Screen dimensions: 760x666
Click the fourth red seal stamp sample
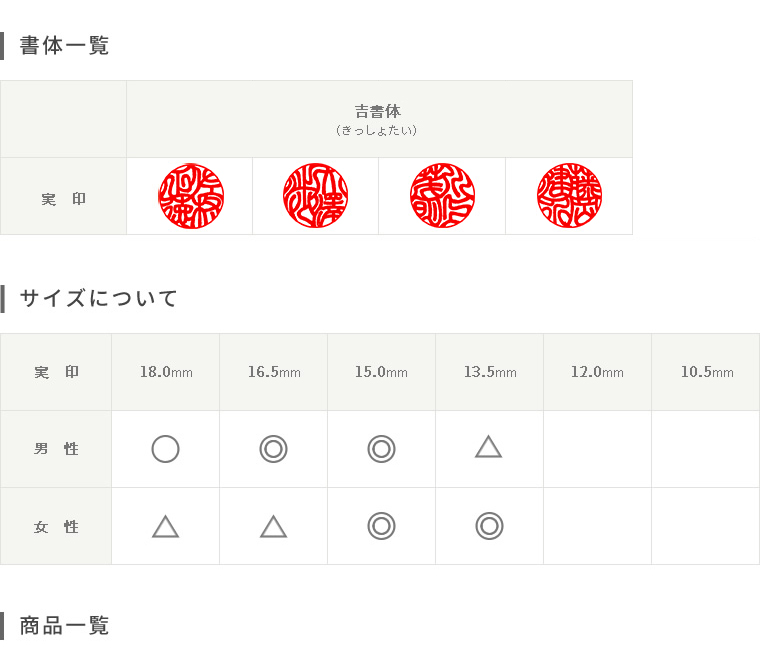coord(569,196)
